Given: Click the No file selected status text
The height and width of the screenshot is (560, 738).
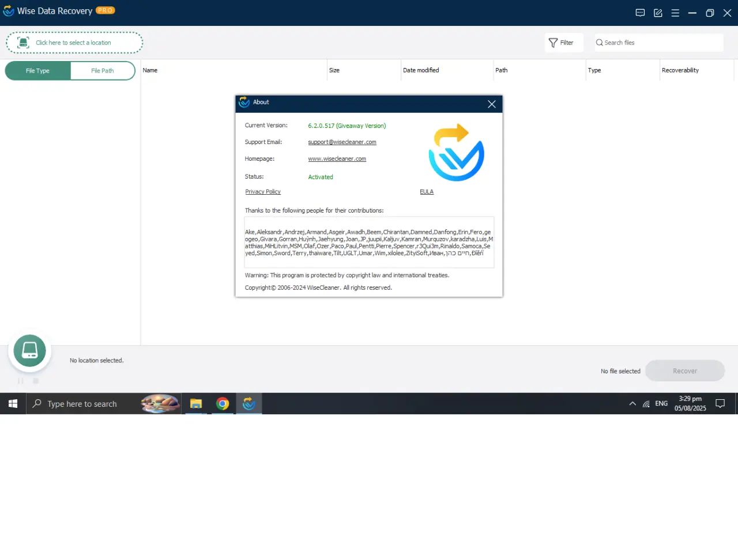Looking at the screenshot, I should pyautogui.click(x=620, y=371).
